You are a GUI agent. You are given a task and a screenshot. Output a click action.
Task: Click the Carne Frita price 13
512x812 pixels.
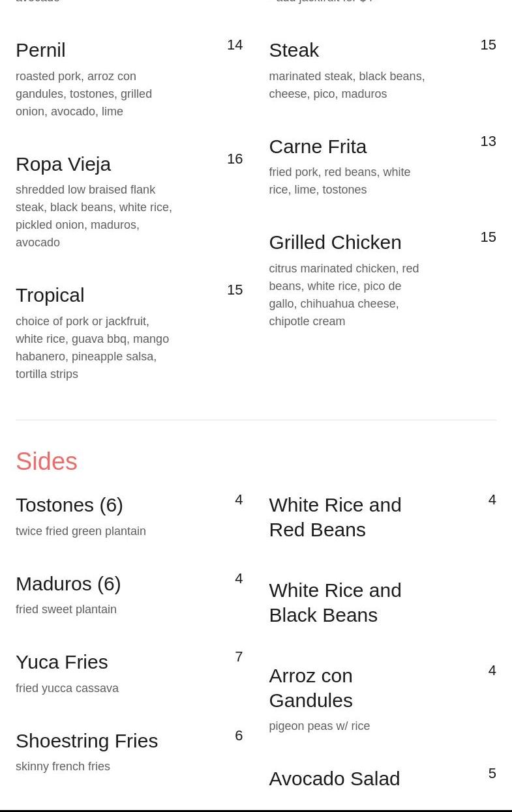coord(488,141)
